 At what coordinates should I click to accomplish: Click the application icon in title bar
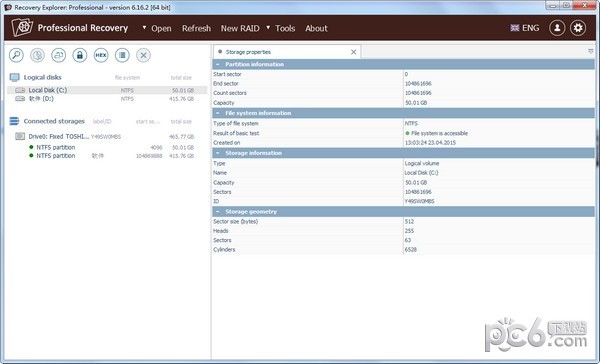click(x=8, y=7)
